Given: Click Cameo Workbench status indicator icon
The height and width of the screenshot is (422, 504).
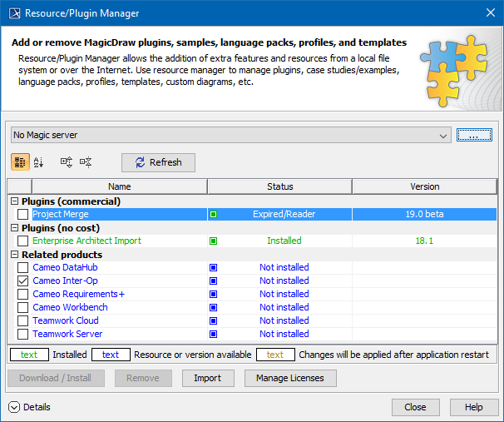Looking at the screenshot, I should [214, 307].
